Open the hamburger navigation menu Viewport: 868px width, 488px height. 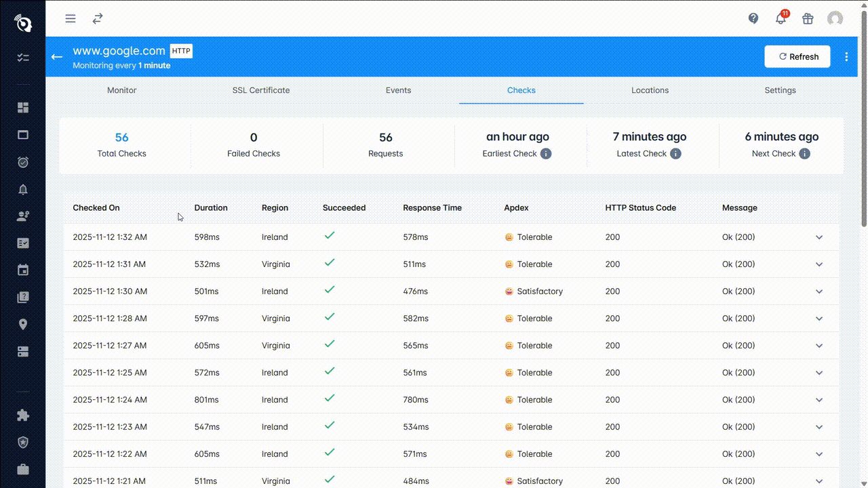click(x=71, y=19)
